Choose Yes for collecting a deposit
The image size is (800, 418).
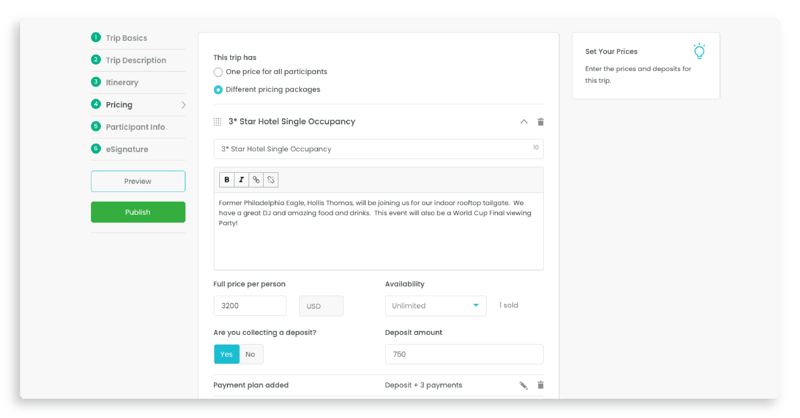point(227,354)
